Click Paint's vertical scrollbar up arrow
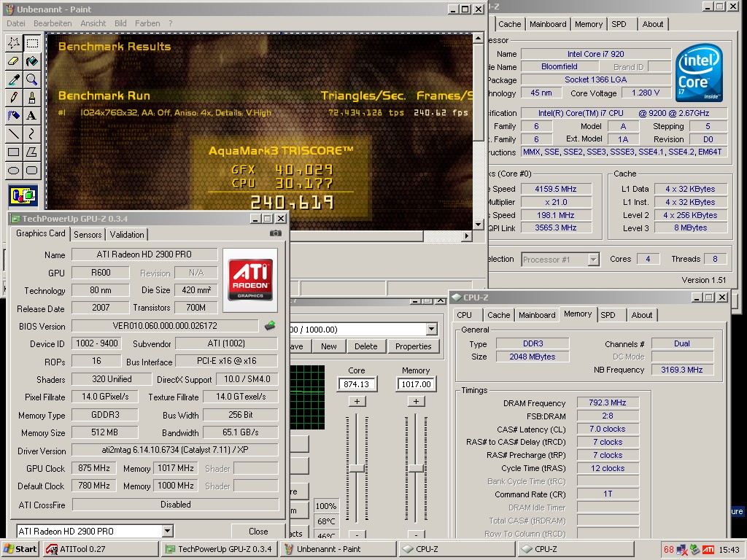747x560 pixels. pos(479,38)
